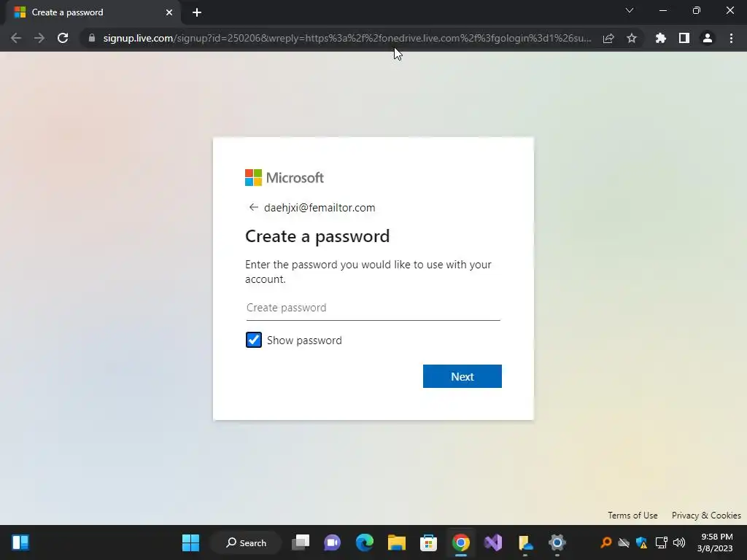
Task: Close the Create a password tab
Action: coord(169,12)
